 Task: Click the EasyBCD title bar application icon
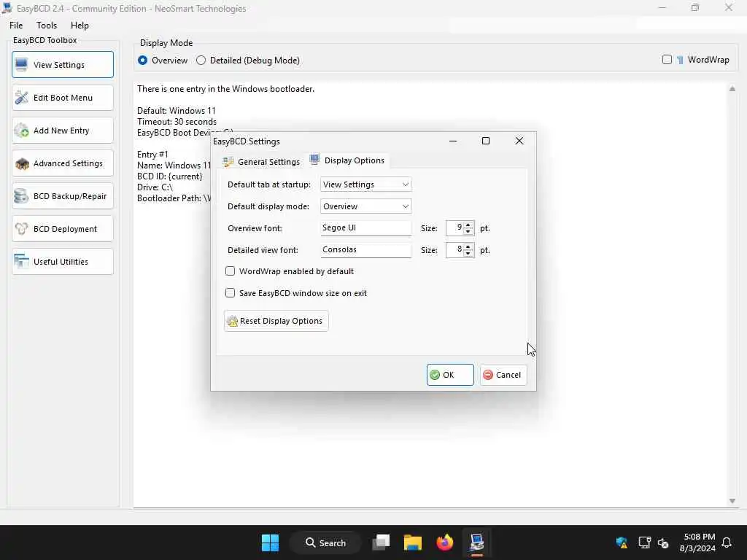coord(7,7)
